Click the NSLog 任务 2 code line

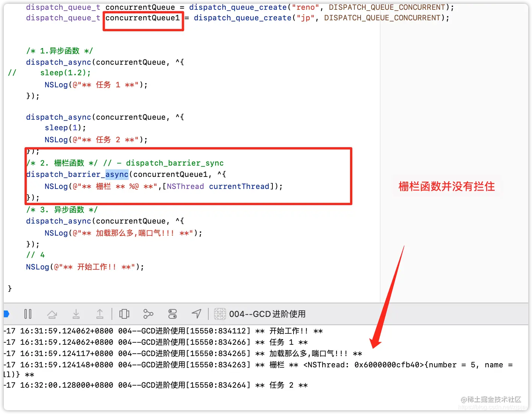pos(96,140)
